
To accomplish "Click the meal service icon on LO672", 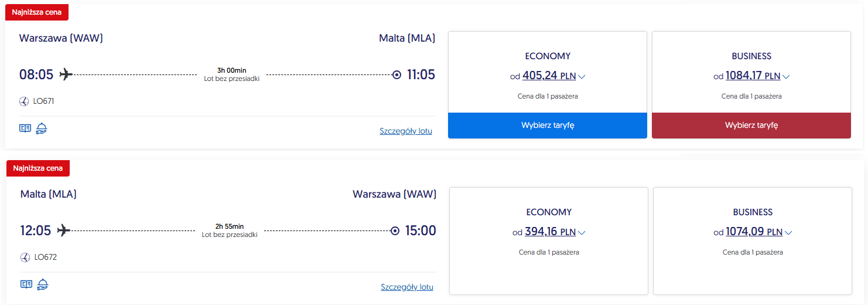I will point(43,284).
